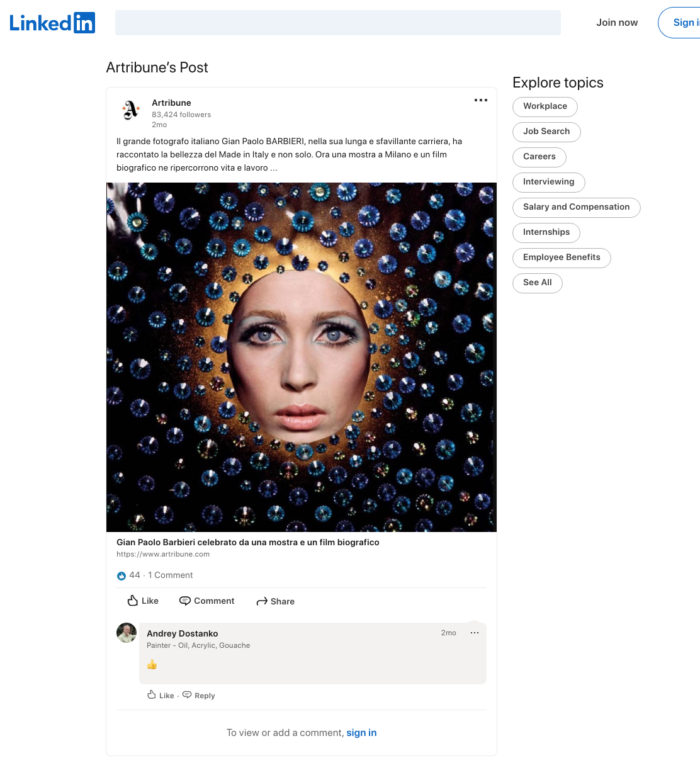Open the comment options three-dot menu
The height and width of the screenshot is (770, 700).
click(475, 633)
